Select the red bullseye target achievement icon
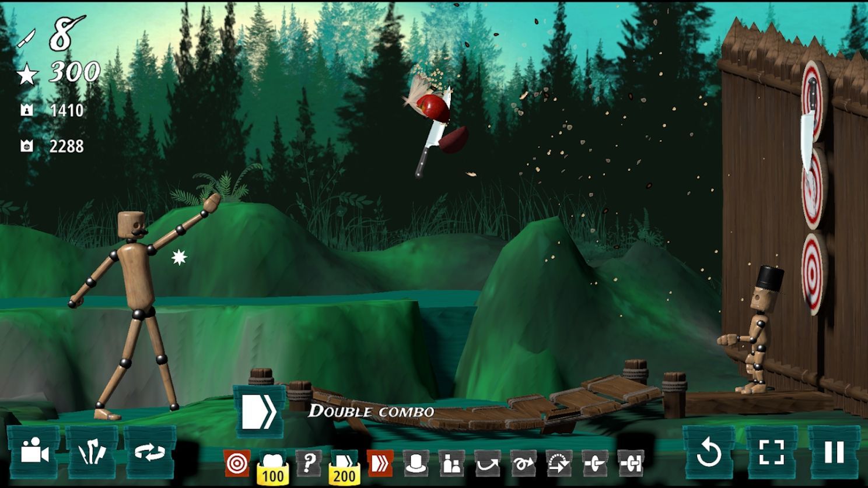868x488 pixels. point(237,464)
